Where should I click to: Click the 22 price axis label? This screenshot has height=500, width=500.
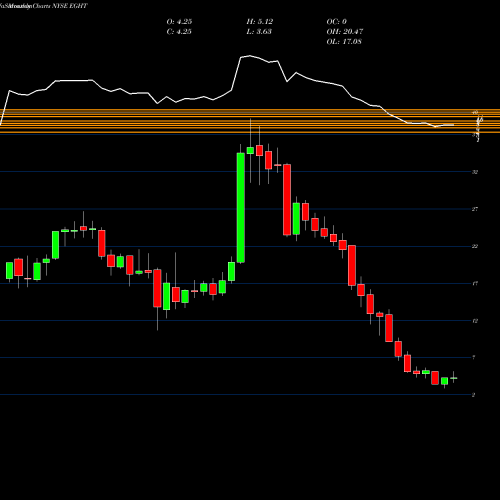[x=475, y=246]
